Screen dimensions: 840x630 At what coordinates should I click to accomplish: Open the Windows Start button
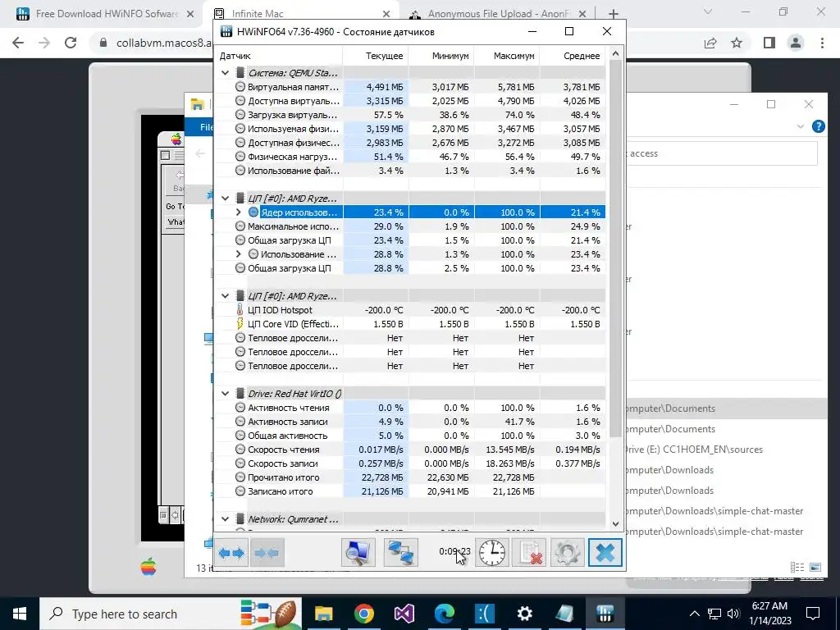tap(20, 614)
